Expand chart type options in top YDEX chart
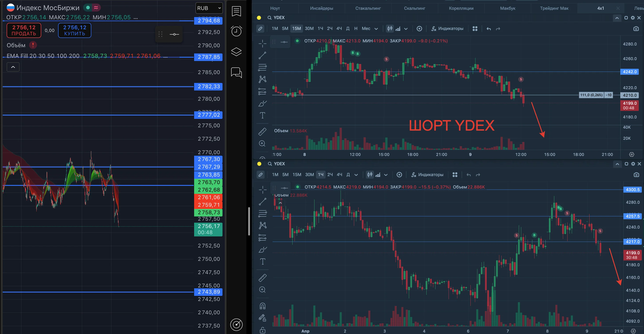Screen dimensions: 644x334 coord(406,29)
